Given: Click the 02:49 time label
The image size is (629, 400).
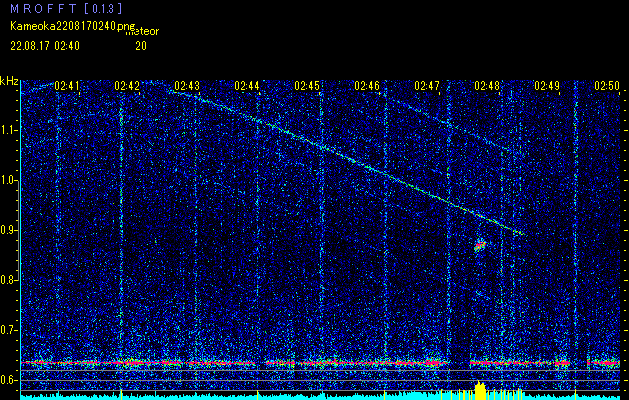Looking at the screenshot, I should coord(547,86).
